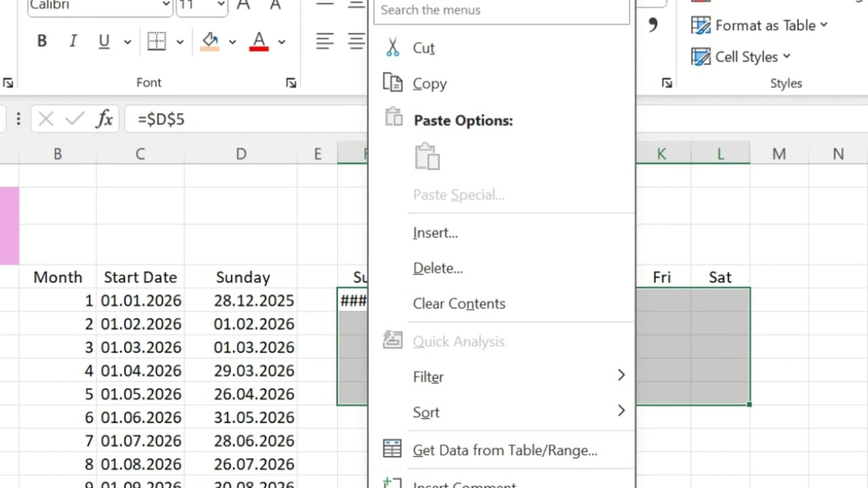Apply cell Borders button
The width and height of the screenshot is (868, 488).
(x=157, y=41)
